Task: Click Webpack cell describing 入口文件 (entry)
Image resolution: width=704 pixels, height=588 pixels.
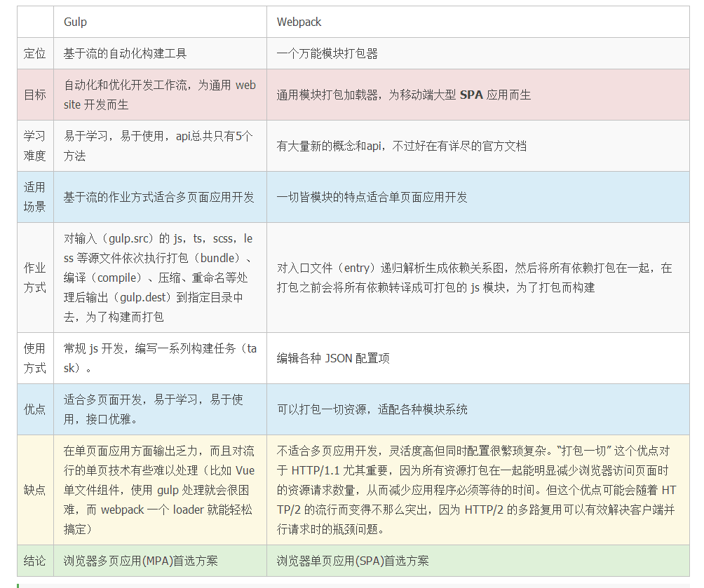Action: 478,278
